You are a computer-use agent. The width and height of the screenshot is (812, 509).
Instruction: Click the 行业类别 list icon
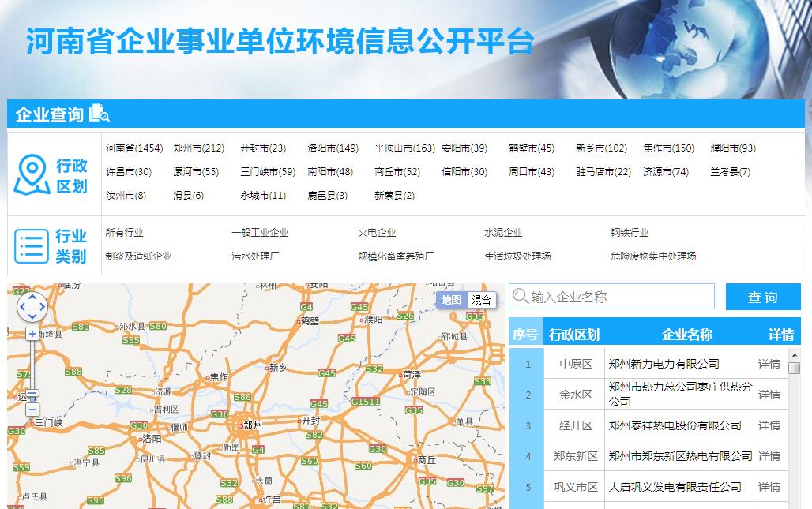point(32,246)
